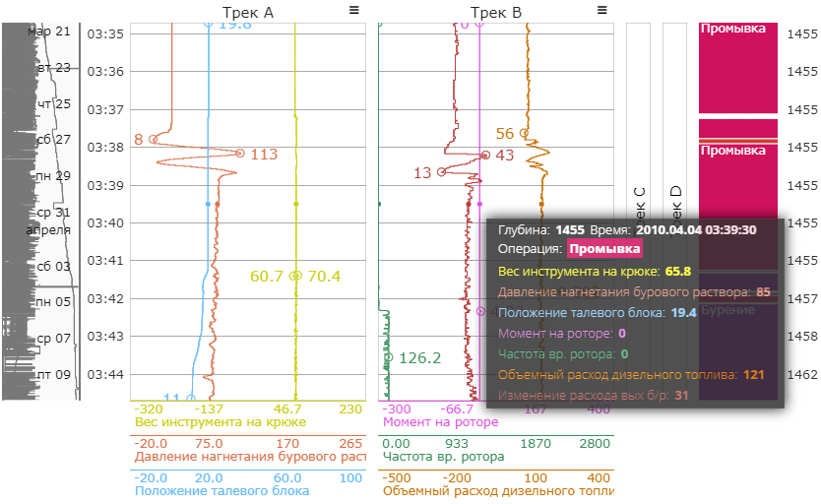Click the 1462 depth label
This screenshot has height=504, width=821.
802,375
